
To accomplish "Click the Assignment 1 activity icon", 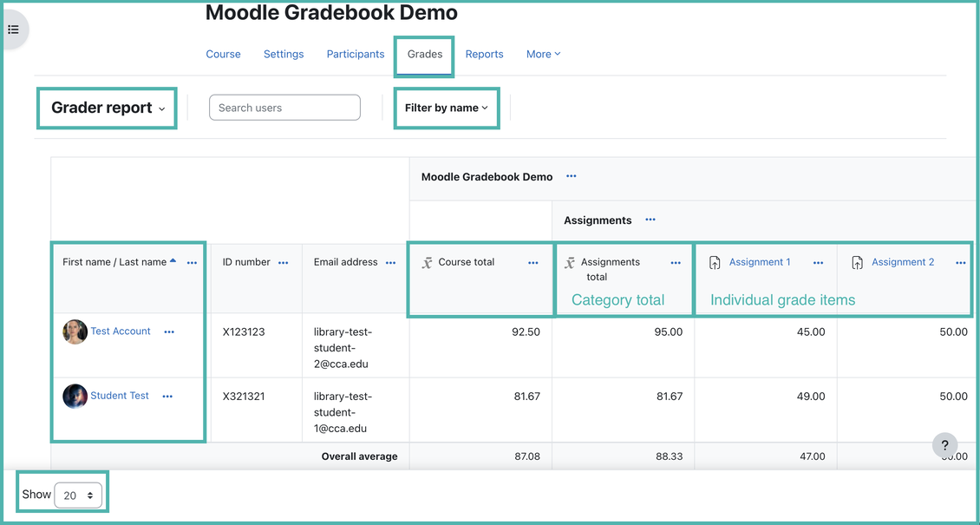I will coord(715,262).
